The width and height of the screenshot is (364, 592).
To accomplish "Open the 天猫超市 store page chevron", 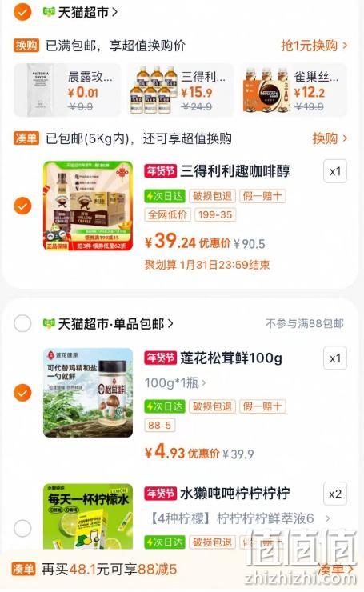I will click(x=114, y=13).
